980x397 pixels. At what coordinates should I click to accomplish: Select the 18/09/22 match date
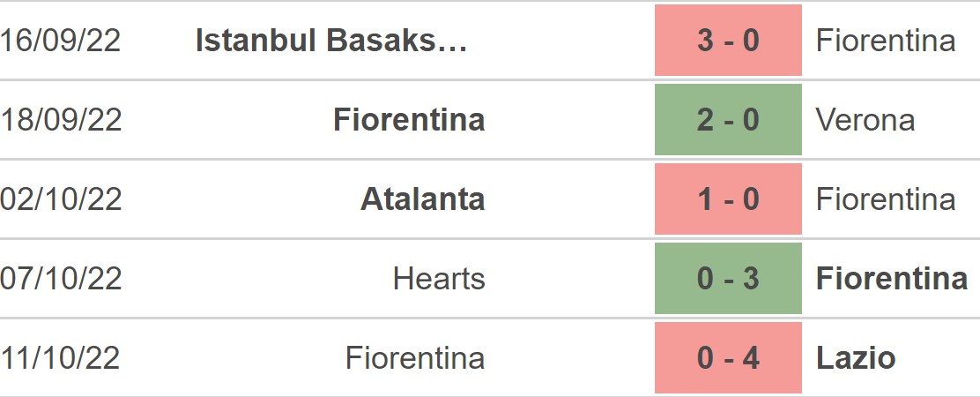tap(61, 120)
